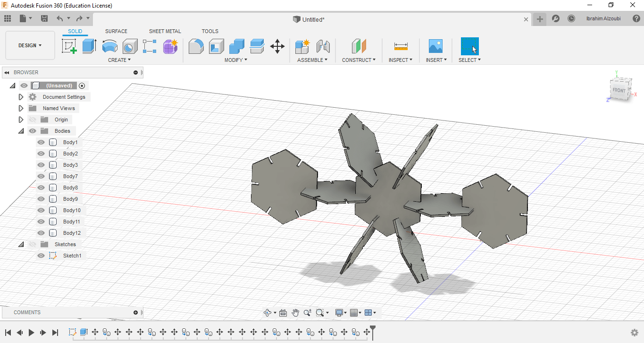Choose the Revolve tool icon
The width and height of the screenshot is (644, 343).
coord(110,46)
